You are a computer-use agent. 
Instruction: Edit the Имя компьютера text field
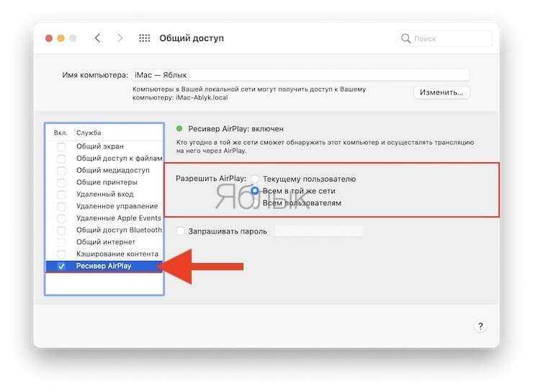[300, 75]
